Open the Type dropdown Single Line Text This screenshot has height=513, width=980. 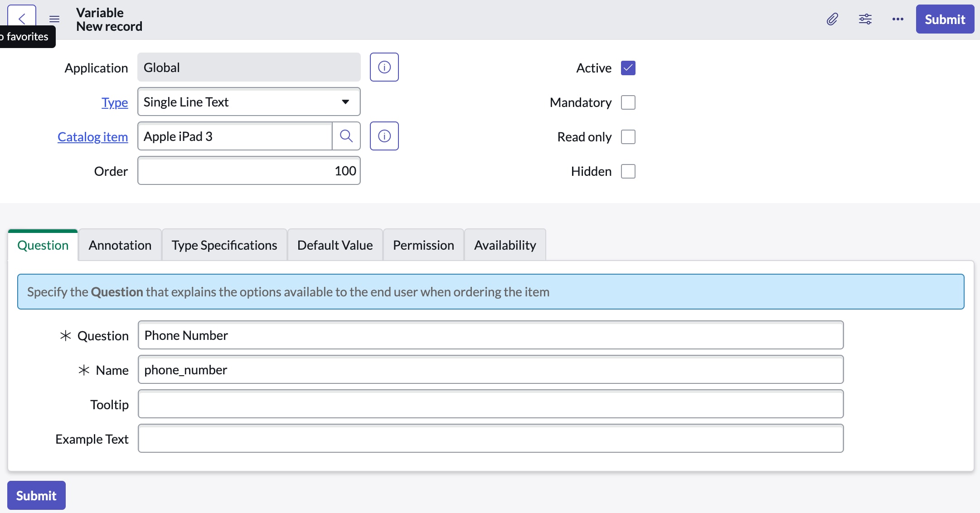point(249,102)
